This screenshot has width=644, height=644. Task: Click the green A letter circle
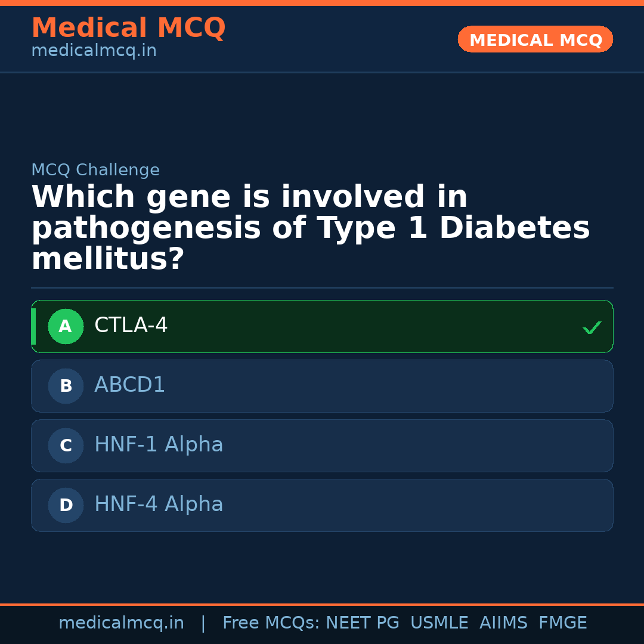coord(66,326)
